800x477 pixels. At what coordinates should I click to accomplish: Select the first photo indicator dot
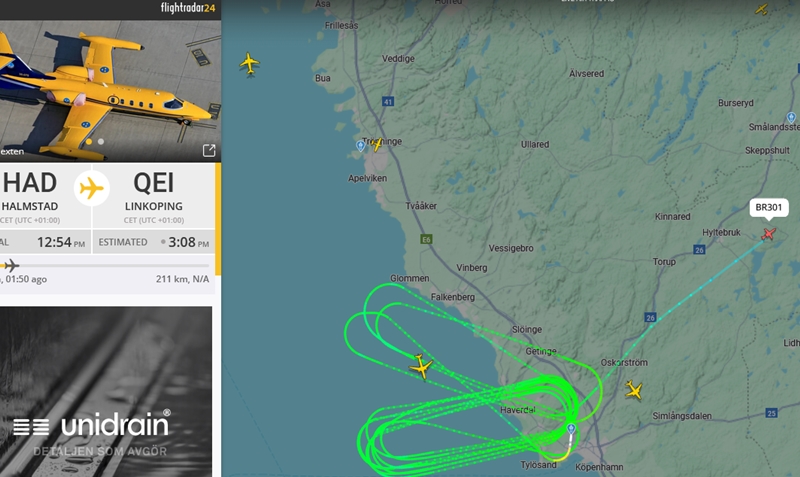[89, 141]
